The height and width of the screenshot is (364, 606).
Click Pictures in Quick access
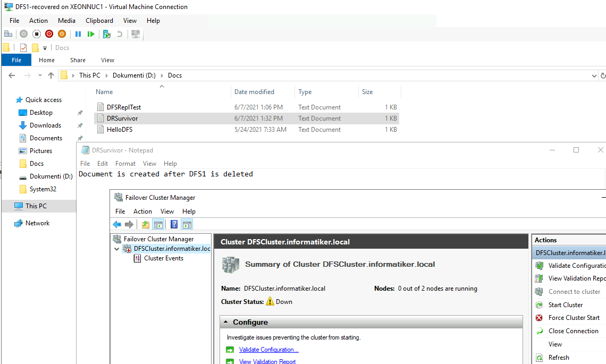(x=40, y=151)
